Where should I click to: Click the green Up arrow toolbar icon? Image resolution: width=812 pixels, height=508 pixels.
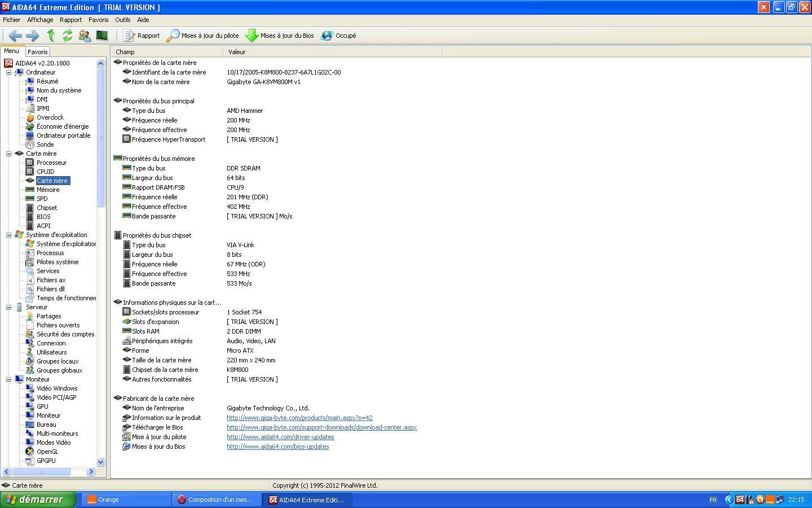[x=51, y=36]
